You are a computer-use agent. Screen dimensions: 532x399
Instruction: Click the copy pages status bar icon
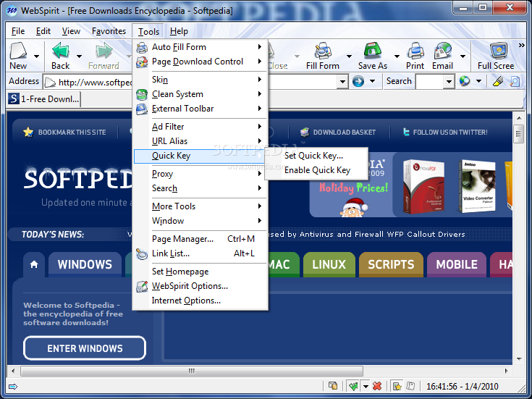tap(333, 386)
